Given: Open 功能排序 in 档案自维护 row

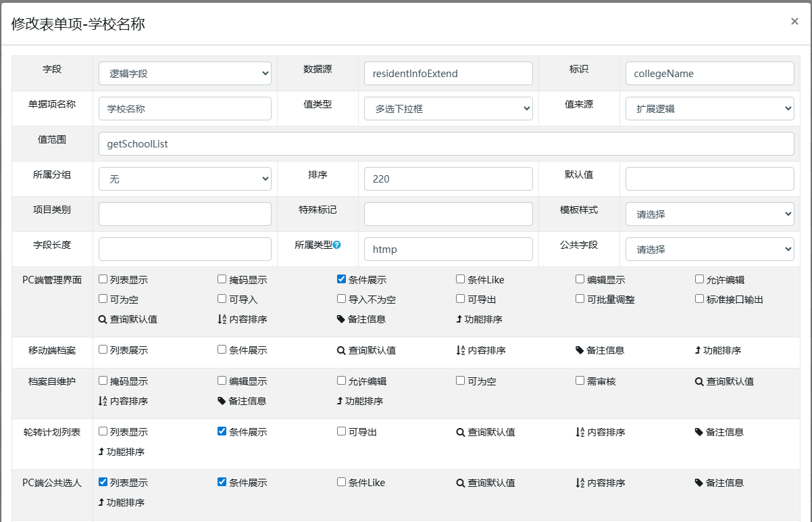Looking at the screenshot, I should [x=360, y=401].
